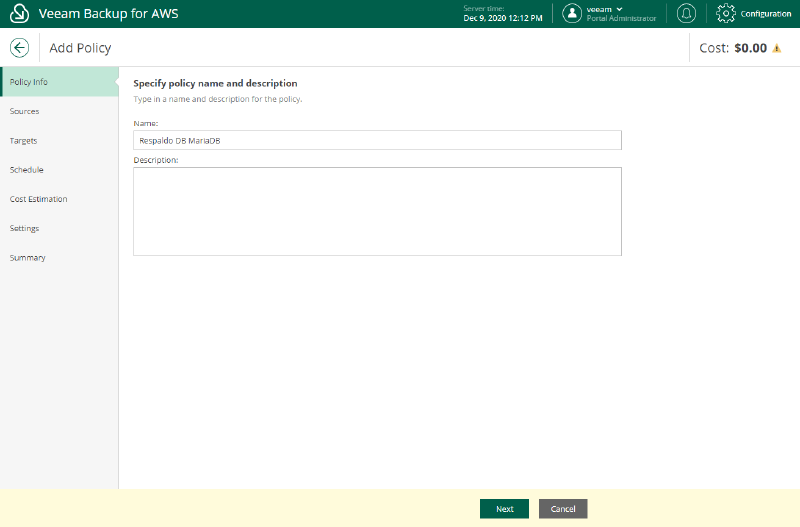The height and width of the screenshot is (527, 800).
Task: Click the server time Dec 9, 2020 text
Action: (503, 18)
